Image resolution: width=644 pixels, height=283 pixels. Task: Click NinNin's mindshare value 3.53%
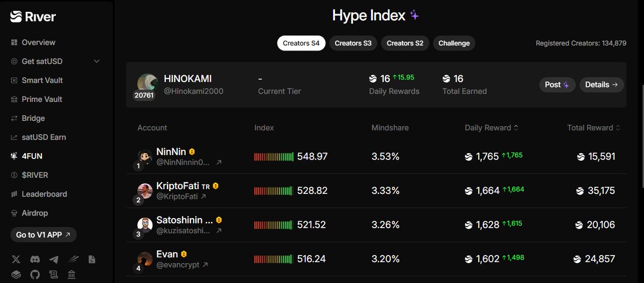click(x=385, y=157)
